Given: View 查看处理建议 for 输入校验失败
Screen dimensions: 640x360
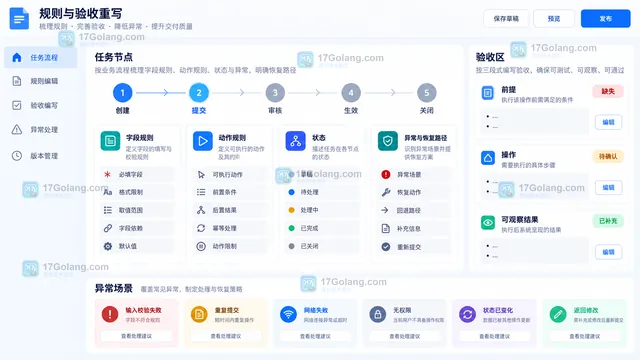Looking at the screenshot, I should pos(136,336).
